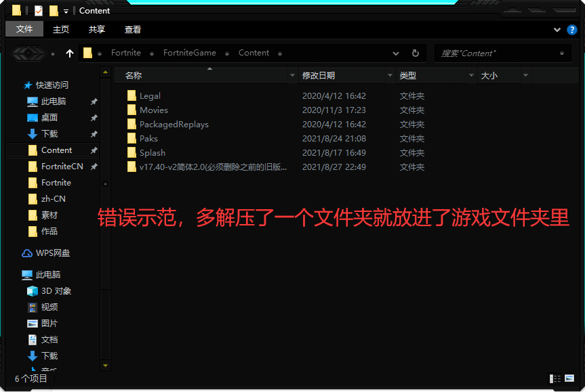The width and height of the screenshot is (585, 392).
Task: Switch to the 共享 ribbon tab
Action: (x=97, y=29)
